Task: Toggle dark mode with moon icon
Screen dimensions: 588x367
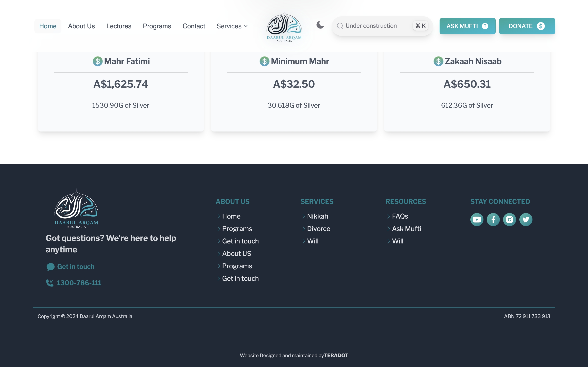Action: click(320, 25)
